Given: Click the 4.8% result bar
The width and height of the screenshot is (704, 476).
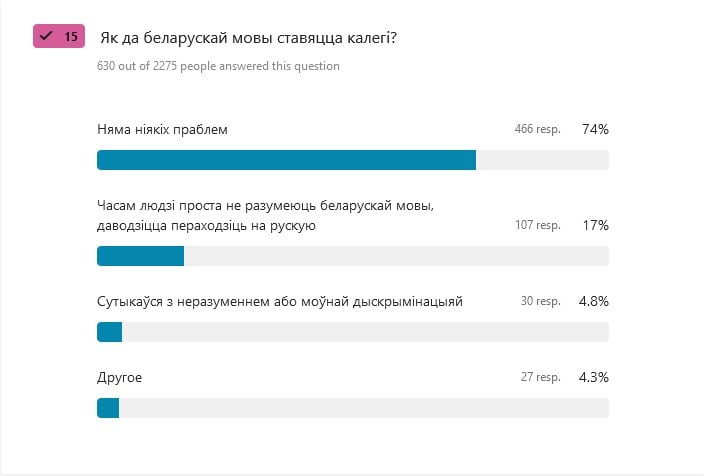Looking at the screenshot, I should (x=353, y=332).
